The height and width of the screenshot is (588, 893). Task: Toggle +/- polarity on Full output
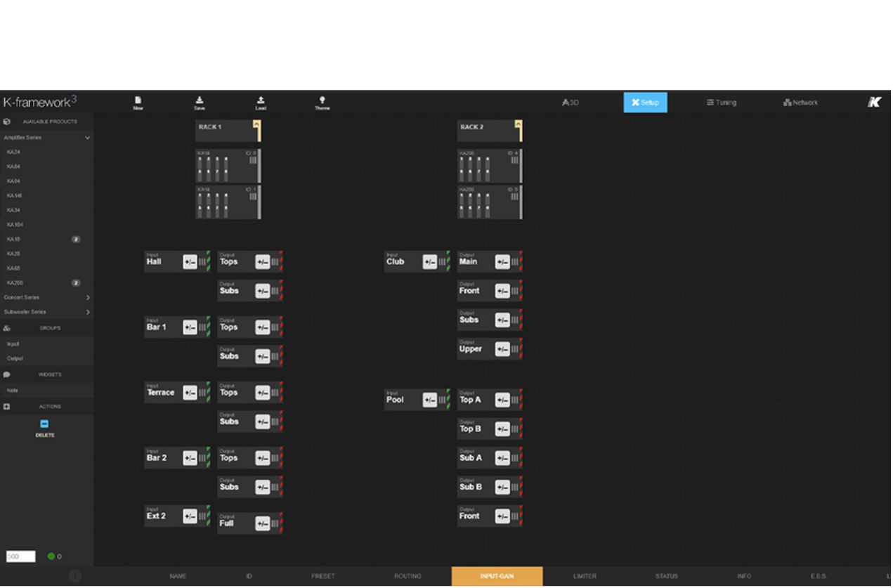262,523
